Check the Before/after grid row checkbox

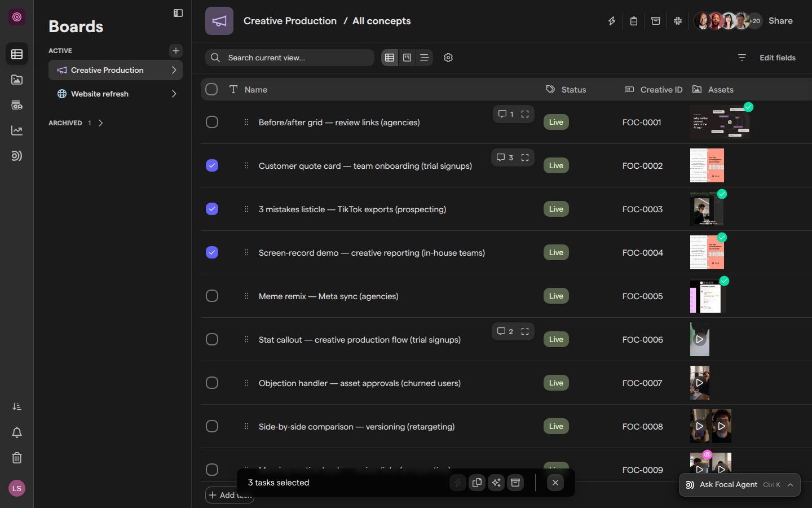click(x=212, y=122)
